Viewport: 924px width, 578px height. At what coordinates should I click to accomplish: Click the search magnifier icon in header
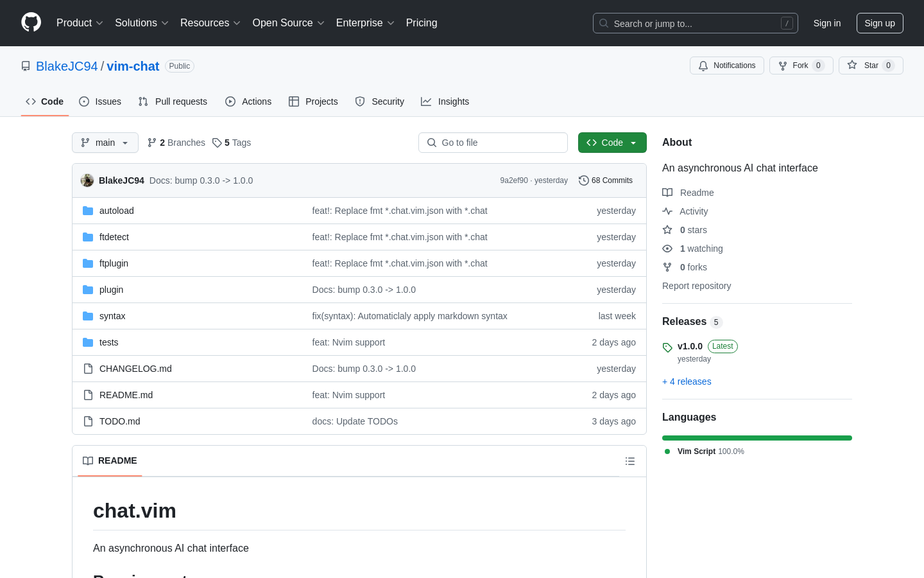tap(604, 23)
